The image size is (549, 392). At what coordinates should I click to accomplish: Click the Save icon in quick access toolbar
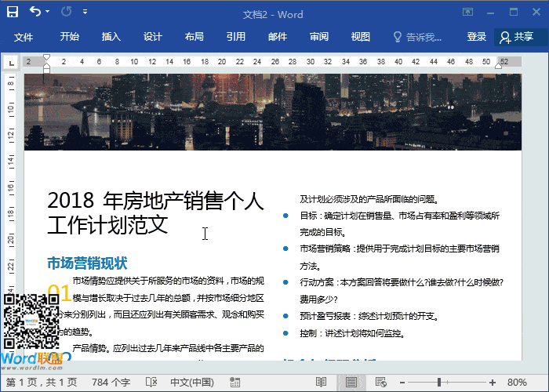[13, 13]
